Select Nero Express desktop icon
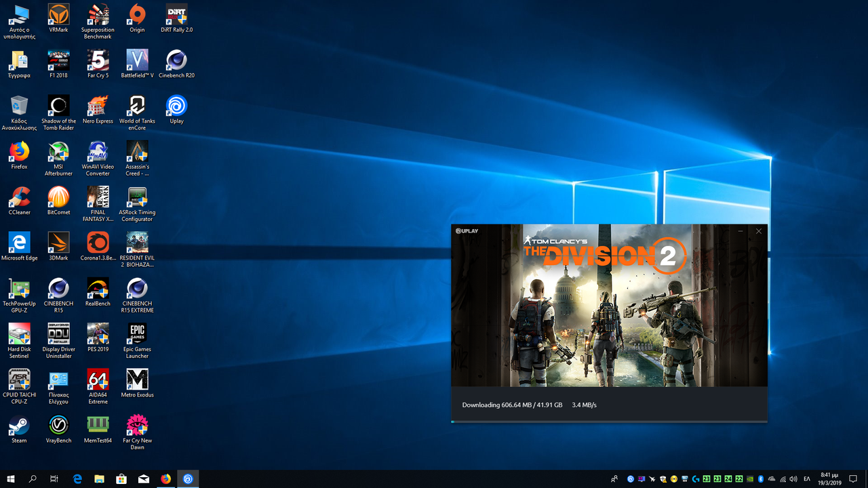This screenshot has height=488, width=868. coord(98,110)
